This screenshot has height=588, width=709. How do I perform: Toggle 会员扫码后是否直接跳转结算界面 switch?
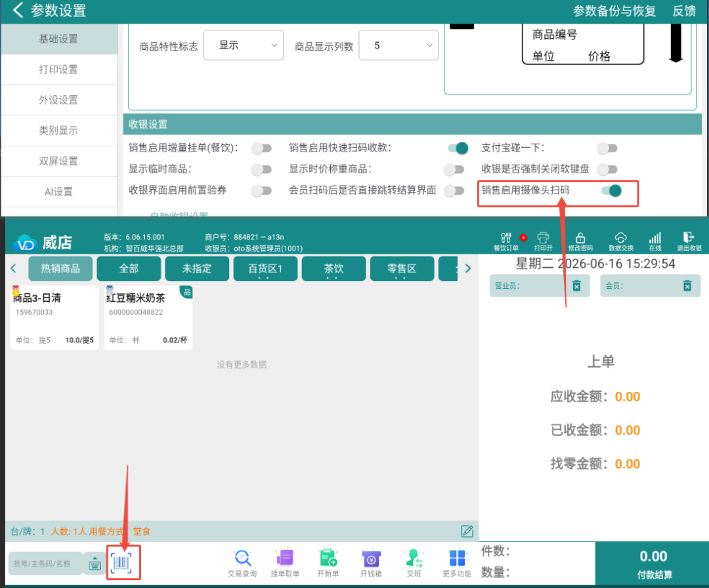(x=454, y=191)
